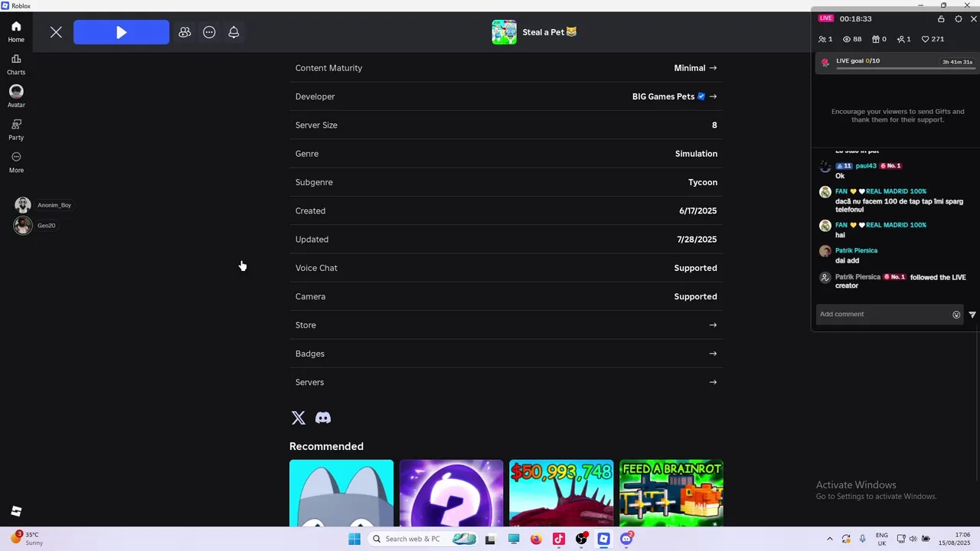Open Firefox from taskbar
980x551 pixels.
tap(536, 539)
